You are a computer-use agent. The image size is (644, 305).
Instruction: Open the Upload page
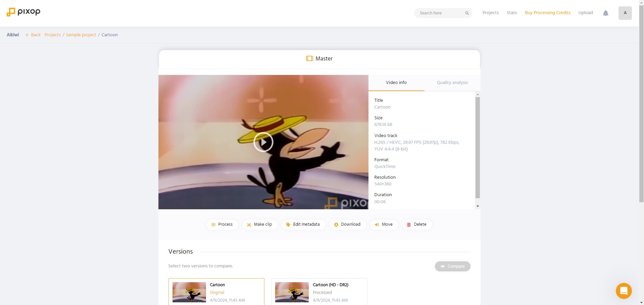(586, 13)
